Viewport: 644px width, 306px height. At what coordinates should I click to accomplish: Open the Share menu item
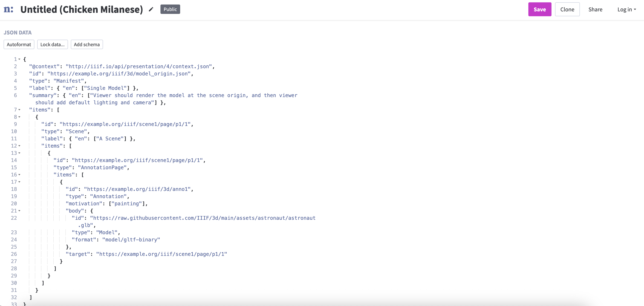[595, 10]
